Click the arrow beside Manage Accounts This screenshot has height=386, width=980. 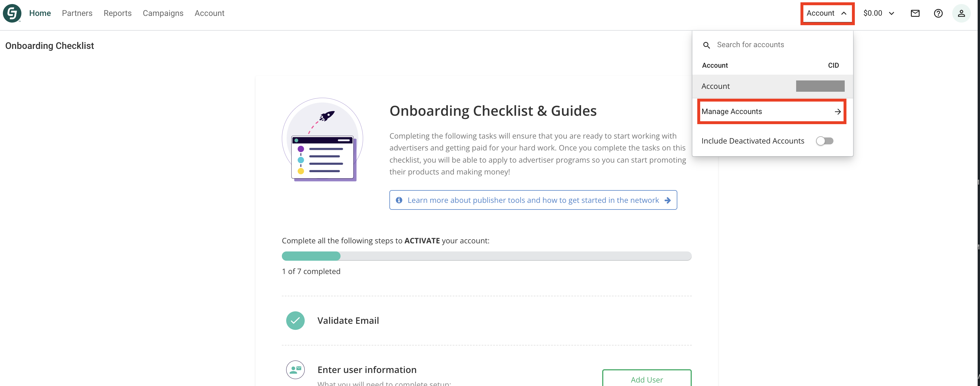tap(837, 111)
